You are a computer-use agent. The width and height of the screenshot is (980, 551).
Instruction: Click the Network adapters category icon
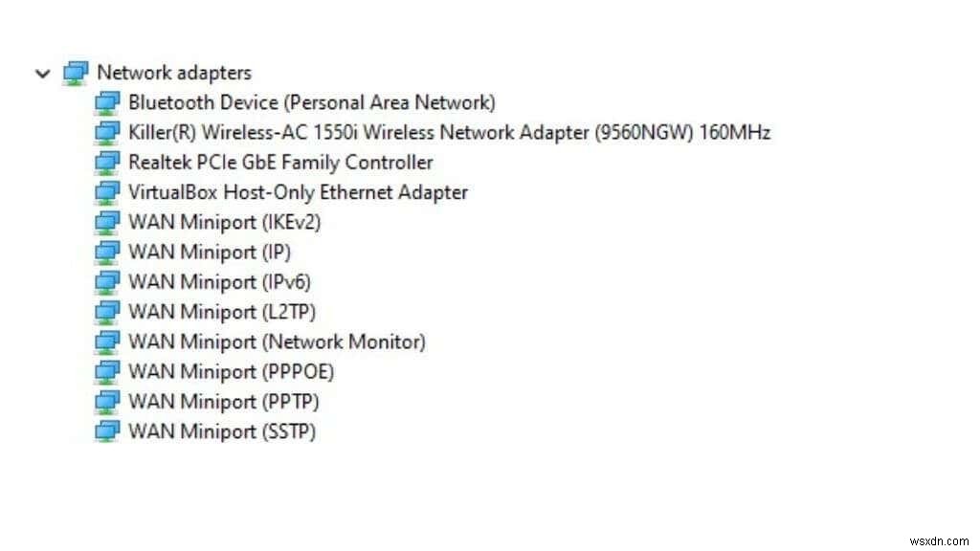(x=75, y=73)
